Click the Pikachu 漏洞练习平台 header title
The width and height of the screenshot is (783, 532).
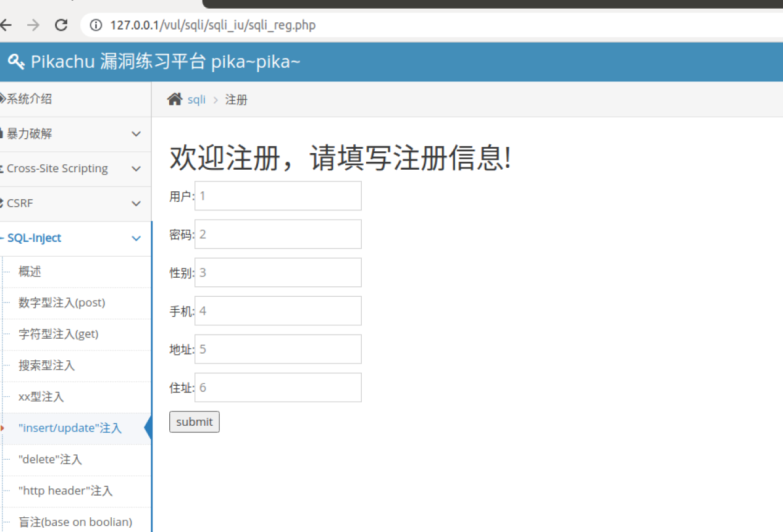point(165,61)
